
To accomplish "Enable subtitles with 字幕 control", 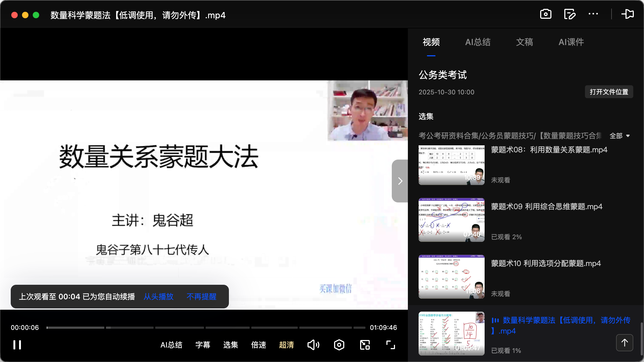I will pyautogui.click(x=203, y=345).
